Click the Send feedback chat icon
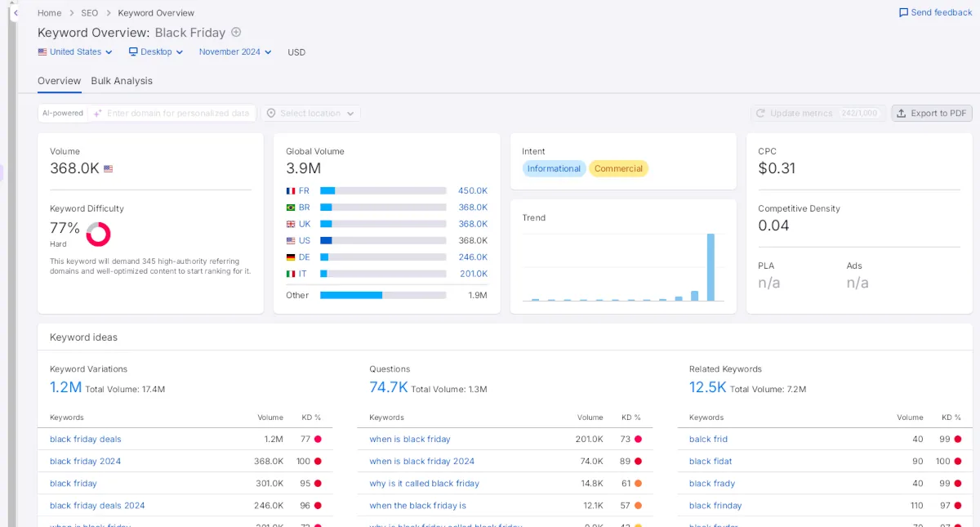 [x=903, y=13]
